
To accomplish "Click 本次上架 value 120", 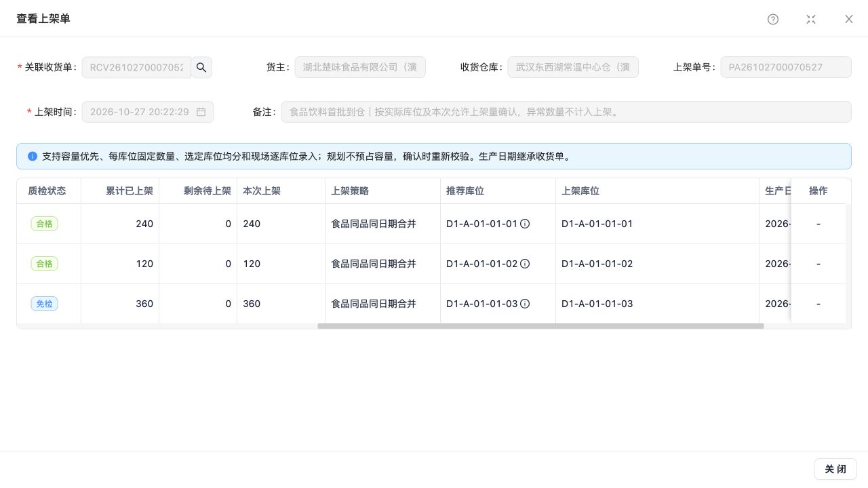I will [252, 264].
